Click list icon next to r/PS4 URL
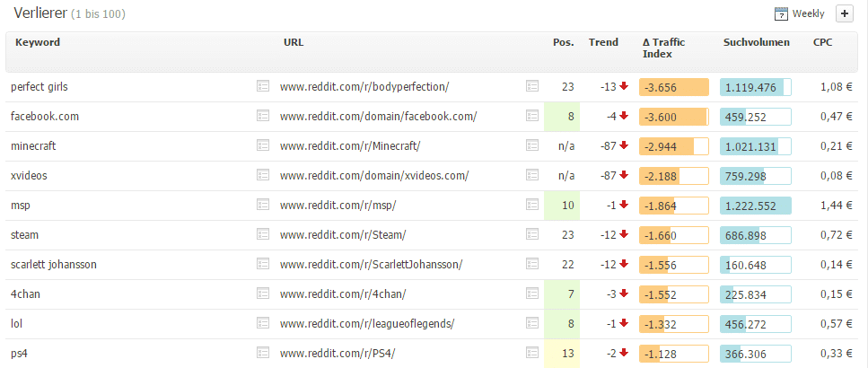The image size is (868, 368). (532, 353)
